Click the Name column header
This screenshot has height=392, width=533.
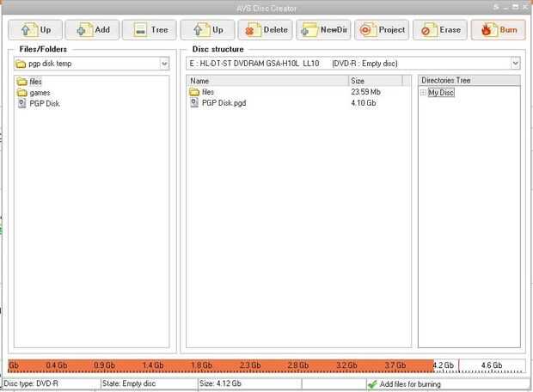267,81
